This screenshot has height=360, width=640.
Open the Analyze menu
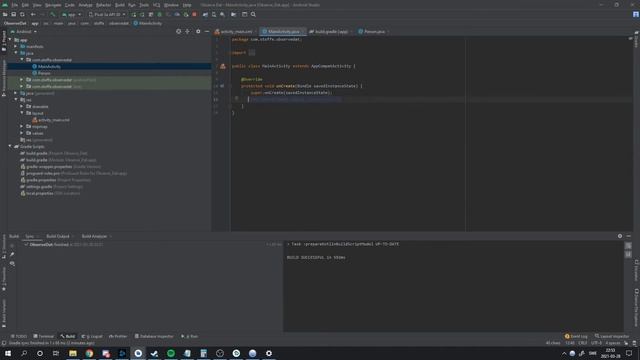[85, 5]
